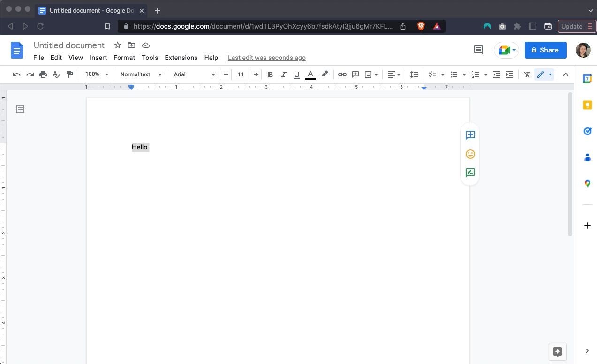Add a comment from the toolbar

pos(355,74)
